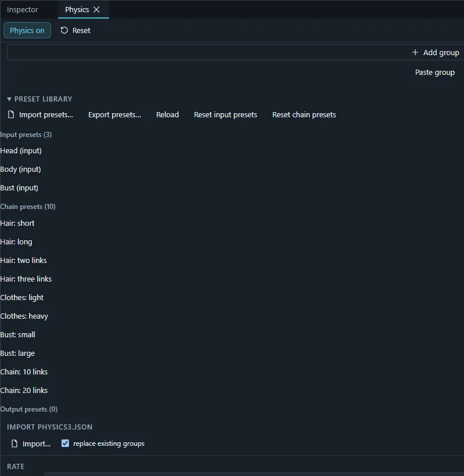Click the Chain presets (10) heading
The height and width of the screenshot is (476, 464).
[x=28, y=207]
